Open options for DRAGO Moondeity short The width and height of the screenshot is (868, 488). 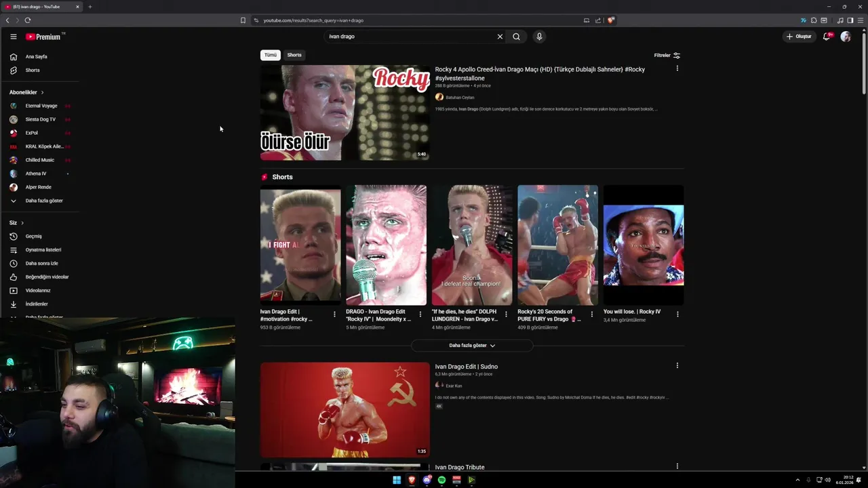(420, 314)
